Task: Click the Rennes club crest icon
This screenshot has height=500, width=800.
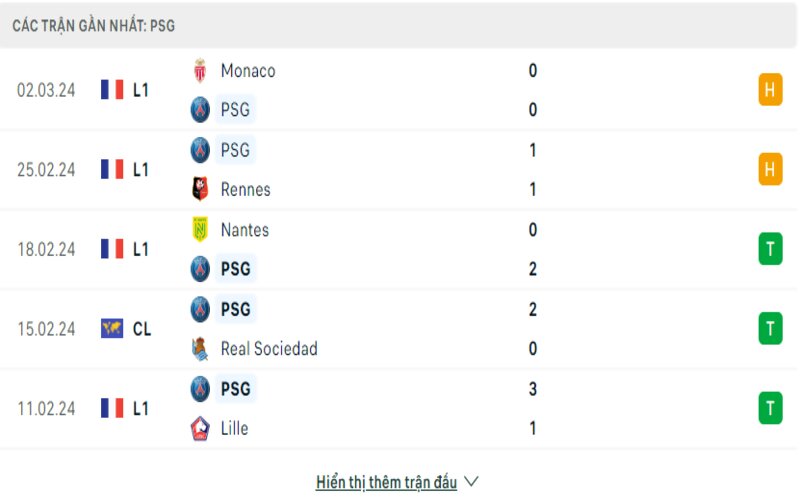Action: [x=200, y=189]
